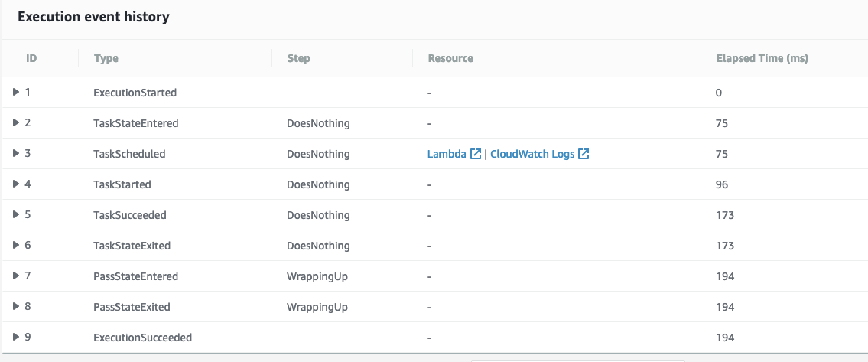Select the ExecutionStarted event type text

(135, 93)
